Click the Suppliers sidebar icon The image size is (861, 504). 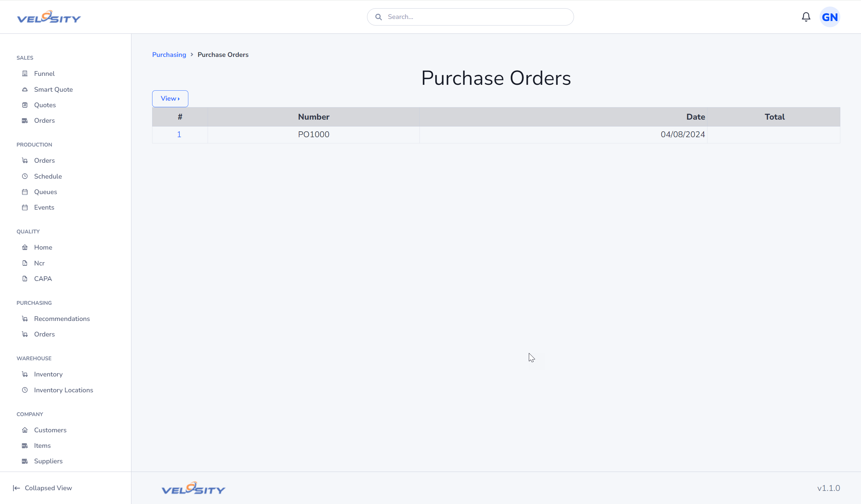tap(25, 461)
